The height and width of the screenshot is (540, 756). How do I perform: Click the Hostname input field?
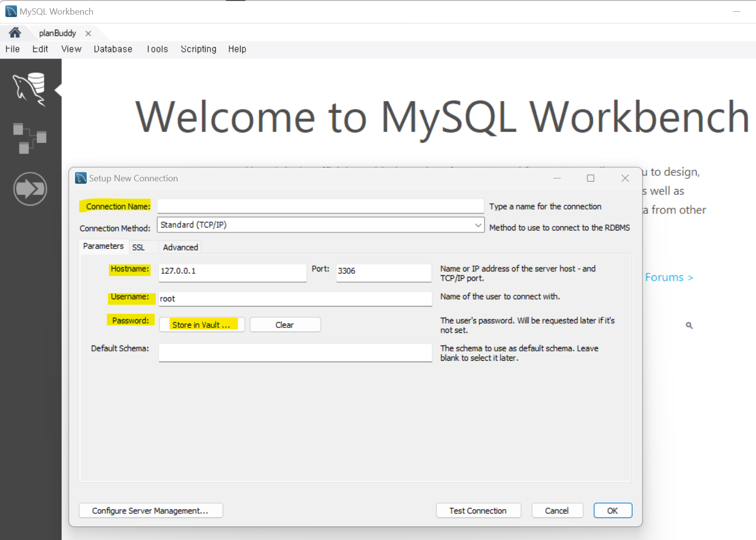tap(232, 272)
